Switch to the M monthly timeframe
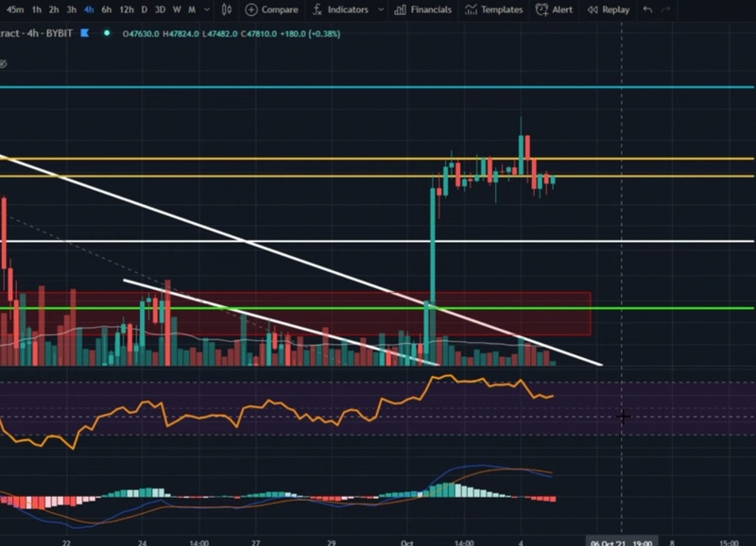The image size is (756, 546). tap(192, 9)
